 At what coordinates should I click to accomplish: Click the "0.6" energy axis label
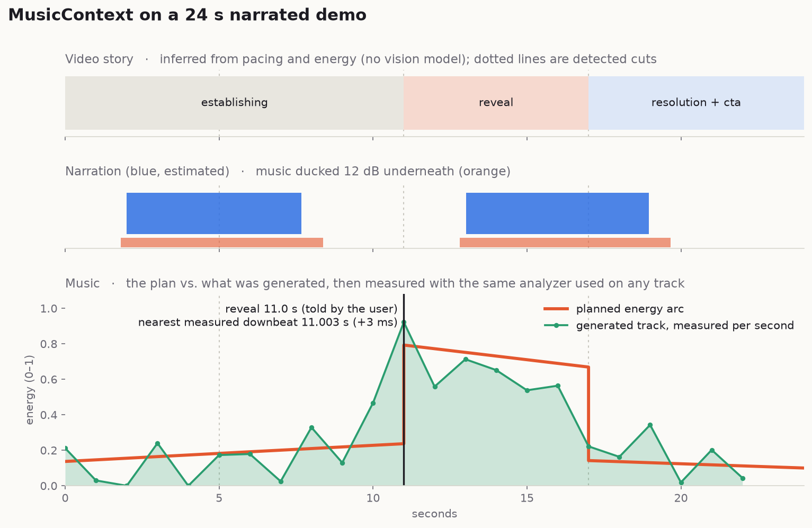point(48,380)
